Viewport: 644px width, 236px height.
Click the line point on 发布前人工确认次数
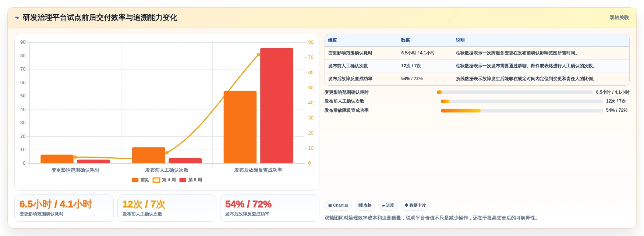click(x=167, y=153)
